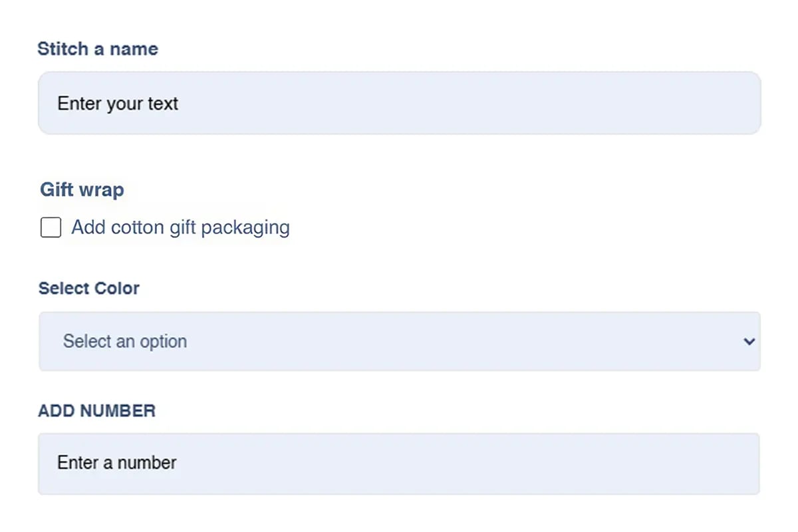This screenshot has height=532, width=798.
Task: Click the 'Enter your text' placeholder
Action: tap(118, 104)
